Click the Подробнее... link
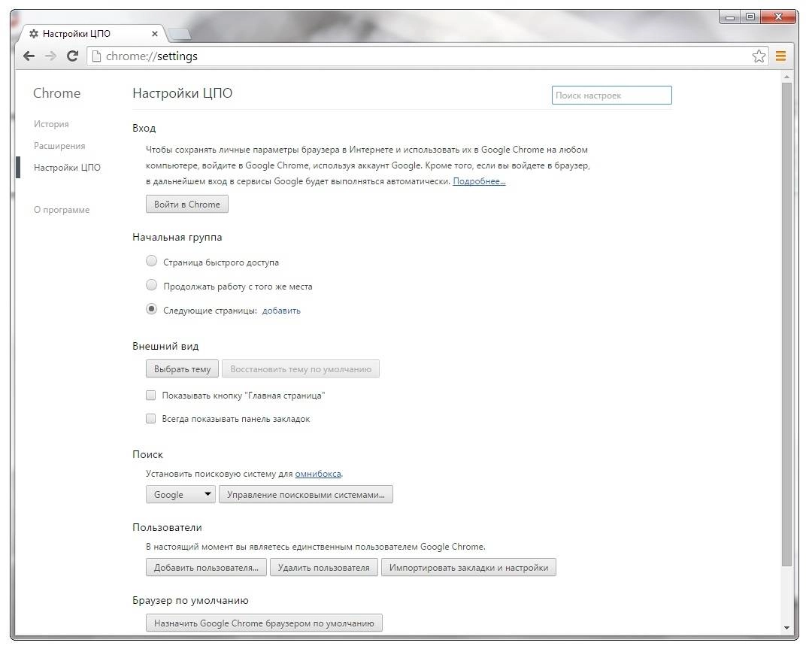The image size is (812, 655). pyautogui.click(x=479, y=181)
